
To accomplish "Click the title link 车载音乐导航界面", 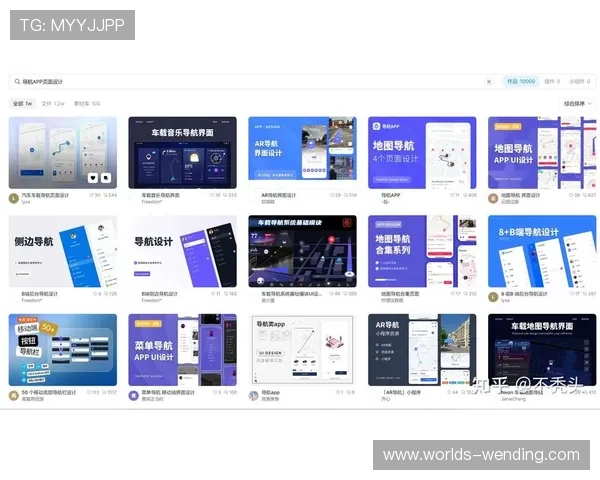I will 160,195.
